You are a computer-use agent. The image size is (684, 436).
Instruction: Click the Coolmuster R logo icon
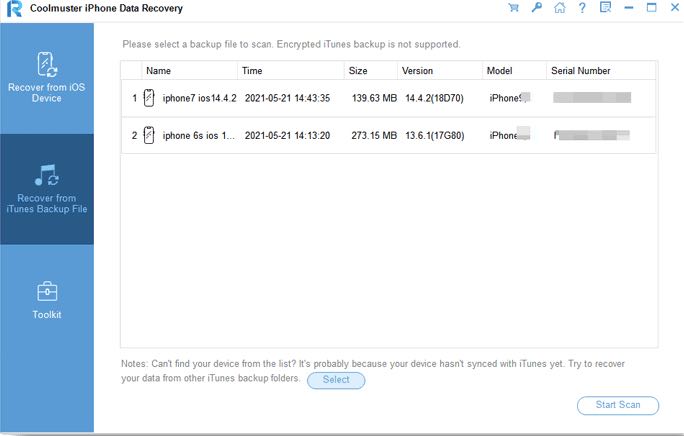14,8
